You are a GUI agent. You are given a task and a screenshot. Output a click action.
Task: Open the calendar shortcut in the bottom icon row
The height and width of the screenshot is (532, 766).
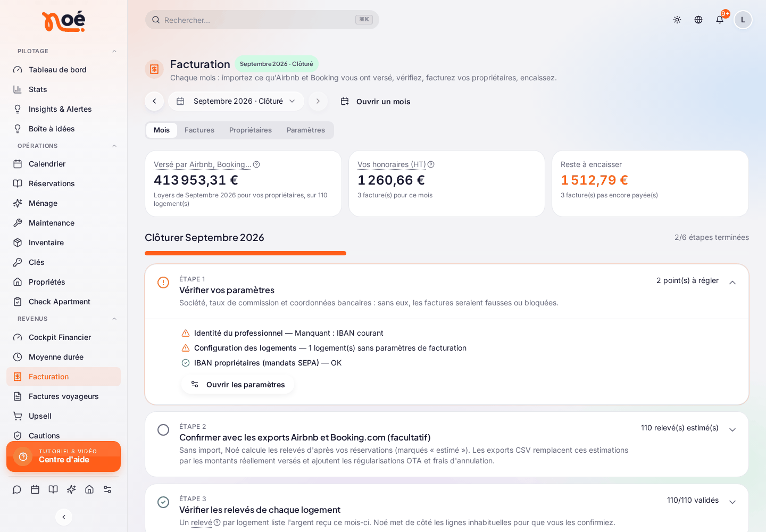35,489
